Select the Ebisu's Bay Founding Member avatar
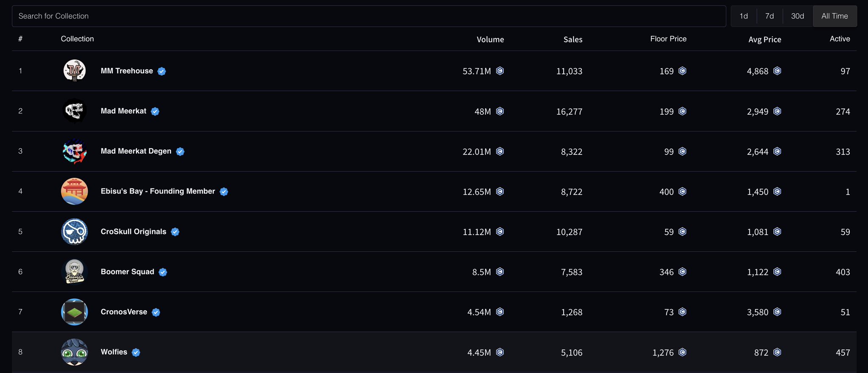Screen dimensions: 868x373 (75, 191)
